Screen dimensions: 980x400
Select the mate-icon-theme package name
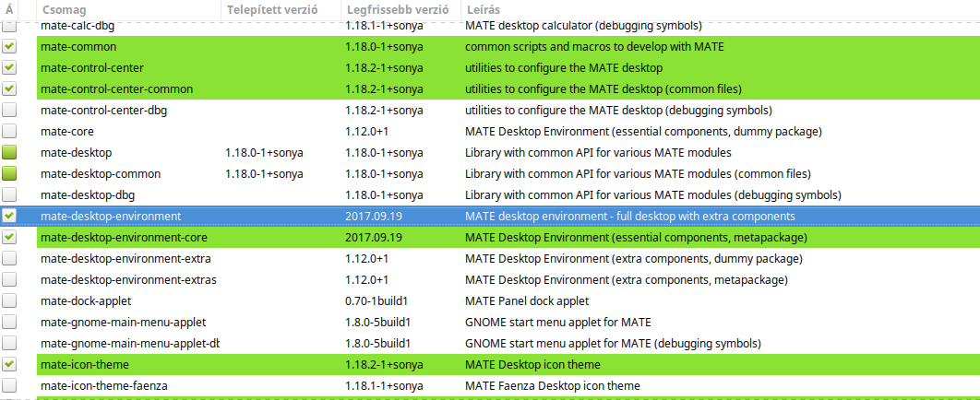coord(85,364)
